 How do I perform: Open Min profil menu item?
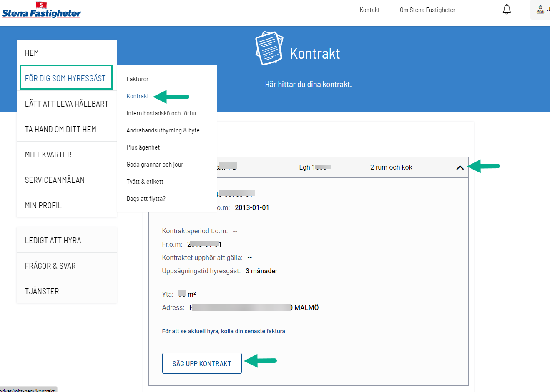pyautogui.click(x=43, y=205)
